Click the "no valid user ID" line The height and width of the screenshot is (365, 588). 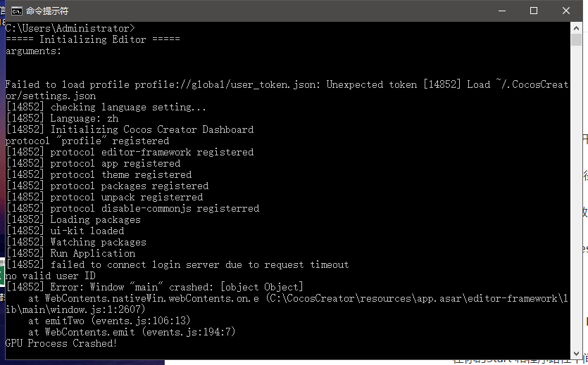click(x=50, y=276)
